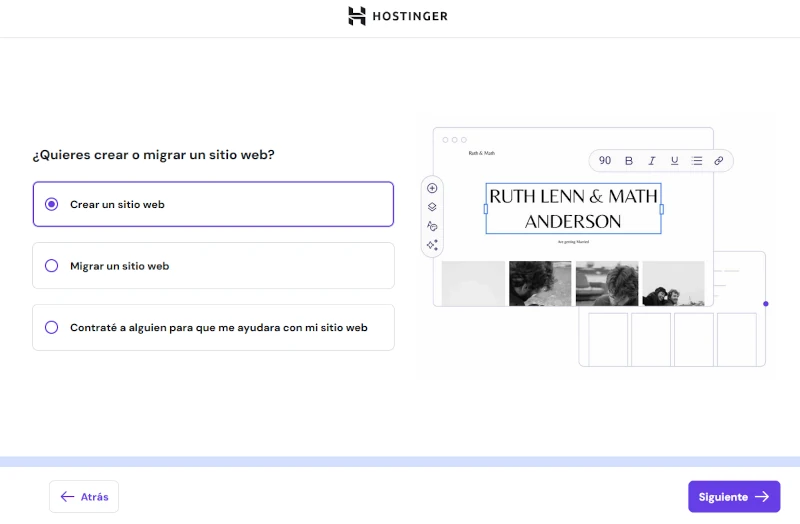Go back with the Atrás button

[x=84, y=496]
